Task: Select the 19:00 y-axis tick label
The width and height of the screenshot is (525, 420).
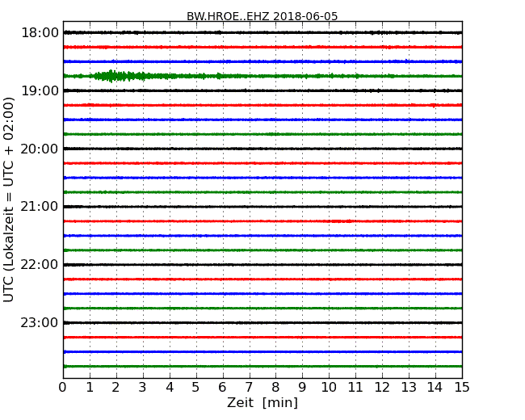Action: [x=40, y=90]
